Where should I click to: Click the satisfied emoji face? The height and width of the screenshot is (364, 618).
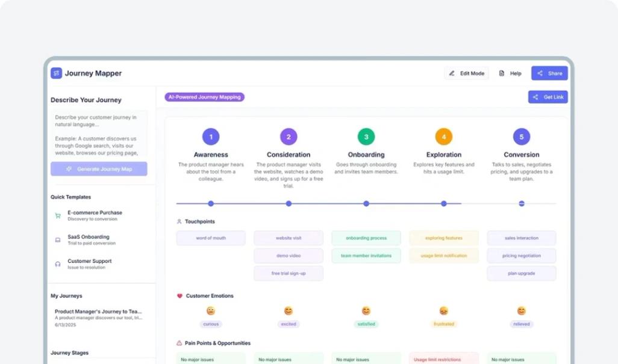(366, 311)
